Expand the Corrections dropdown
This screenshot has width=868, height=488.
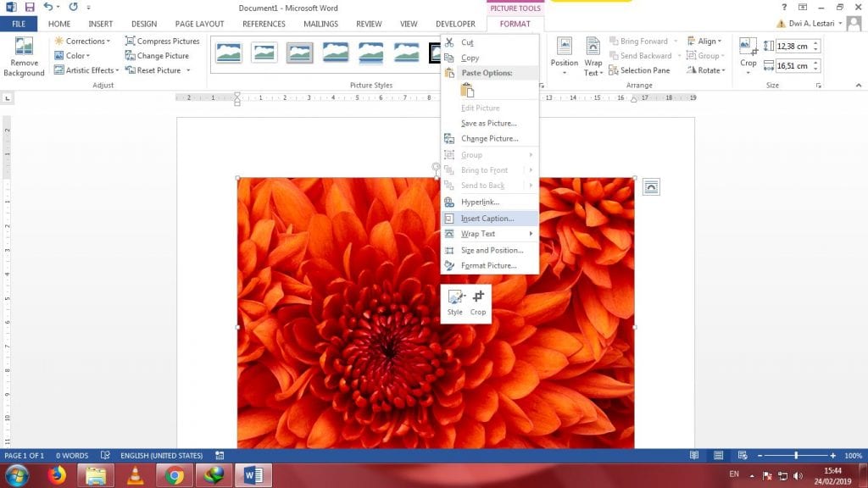point(82,41)
